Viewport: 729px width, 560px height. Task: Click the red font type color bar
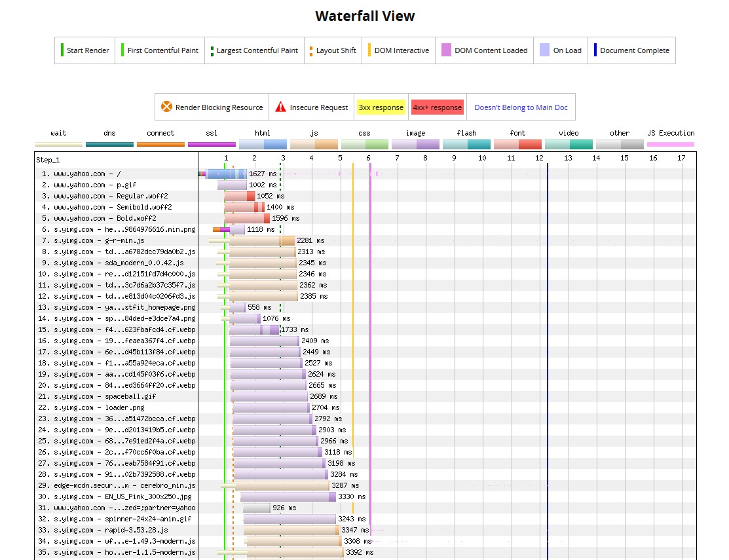click(517, 144)
